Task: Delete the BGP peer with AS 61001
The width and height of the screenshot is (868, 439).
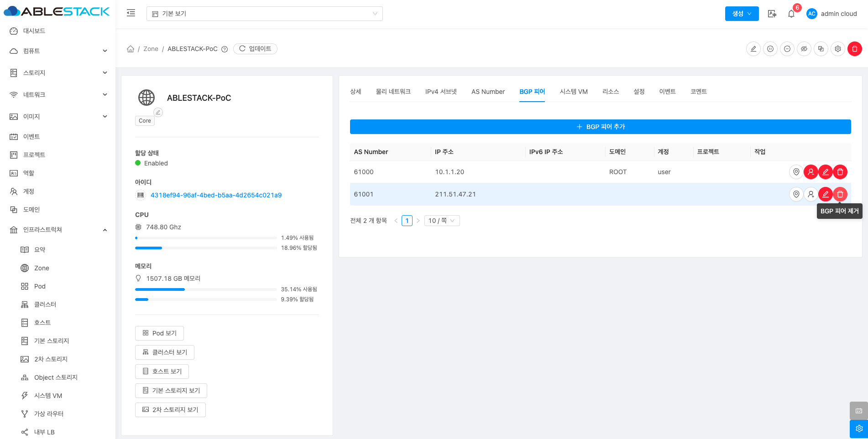Action: point(840,194)
